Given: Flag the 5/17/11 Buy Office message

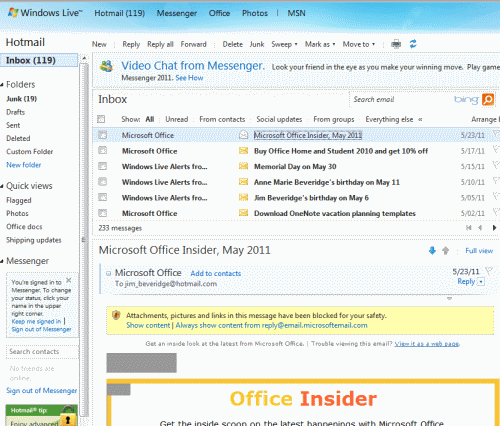Looking at the screenshot, I should [496, 149].
